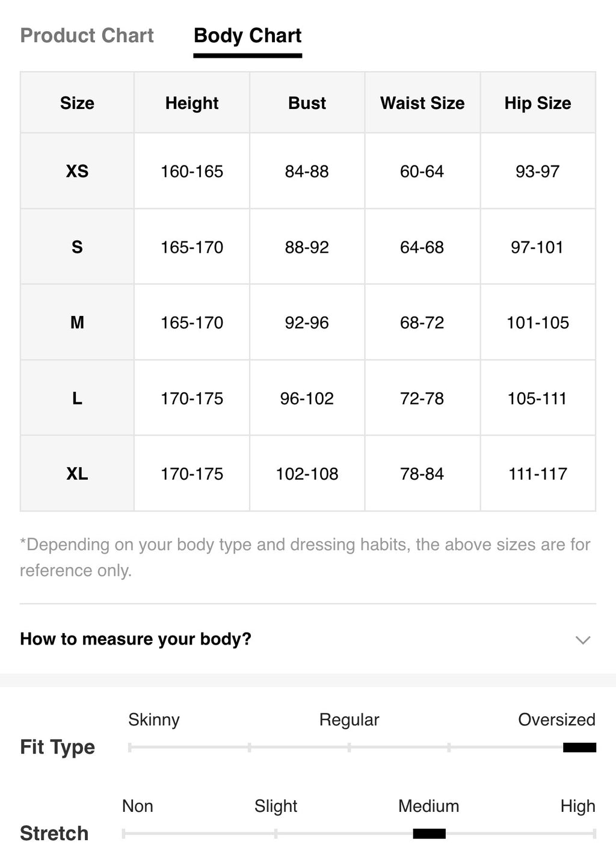
Task: Click the Skinny label on Fit Type
Action: click(154, 720)
